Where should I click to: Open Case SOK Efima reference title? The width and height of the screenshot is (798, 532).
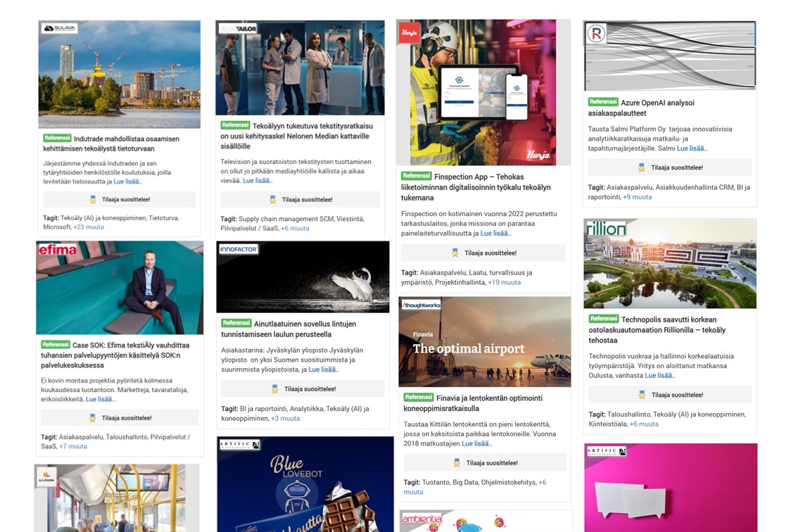tap(115, 355)
